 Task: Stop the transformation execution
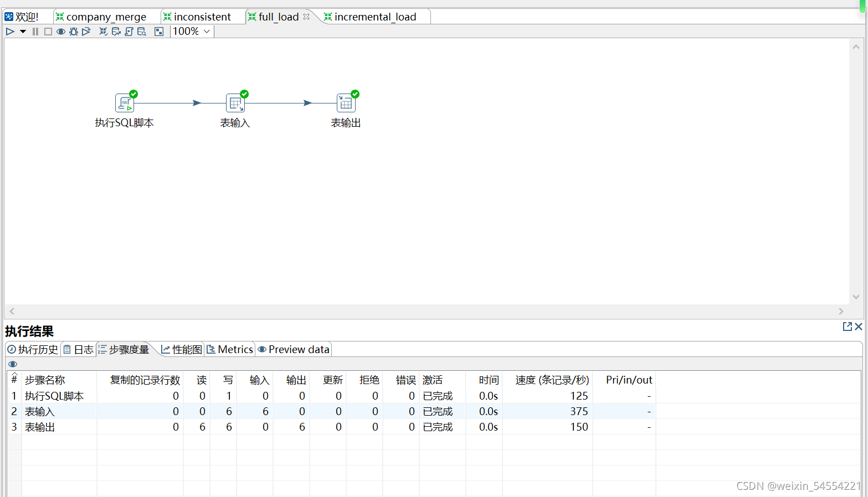click(48, 32)
